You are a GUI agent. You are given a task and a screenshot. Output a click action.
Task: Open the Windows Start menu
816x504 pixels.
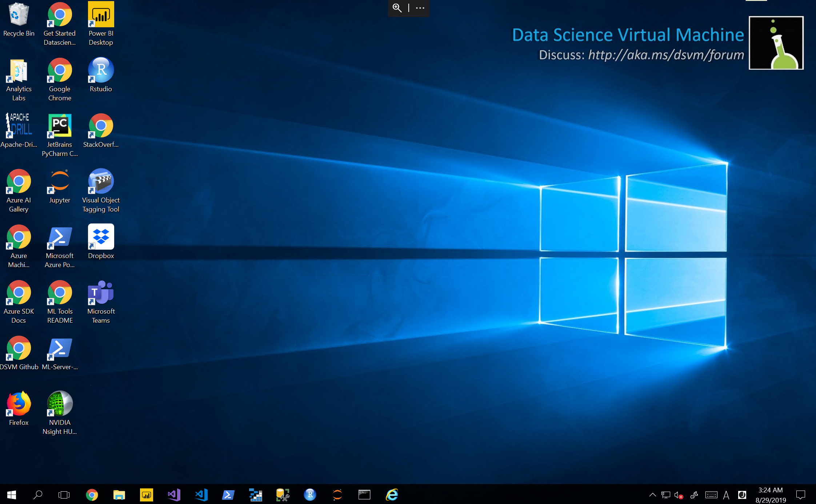click(x=12, y=495)
